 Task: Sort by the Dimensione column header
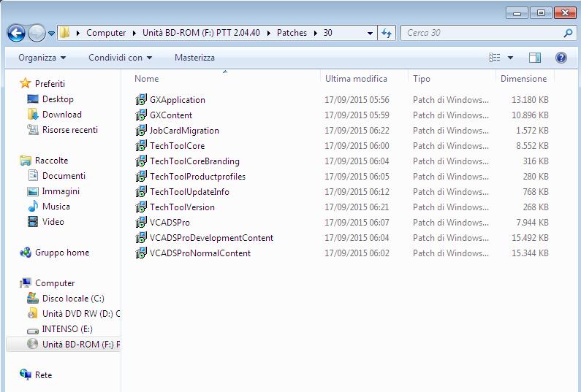click(524, 79)
